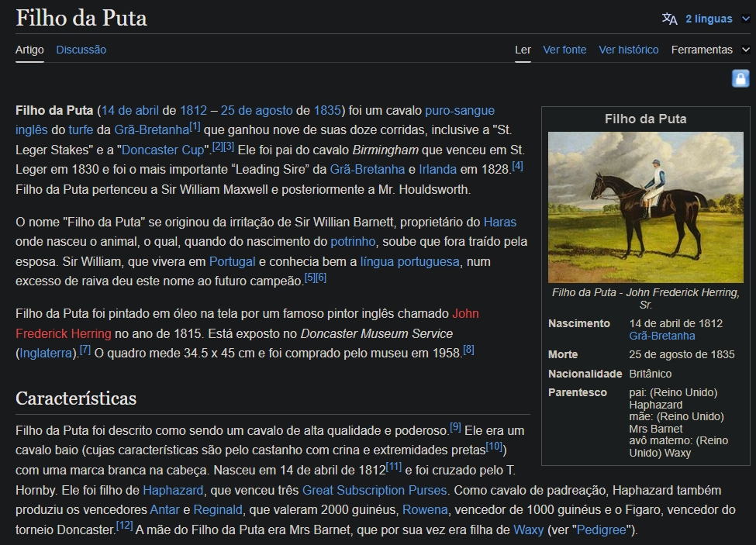The image size is (756, 545).
Task: Follow the Inglaterra link
Action: tap(46, 354)
